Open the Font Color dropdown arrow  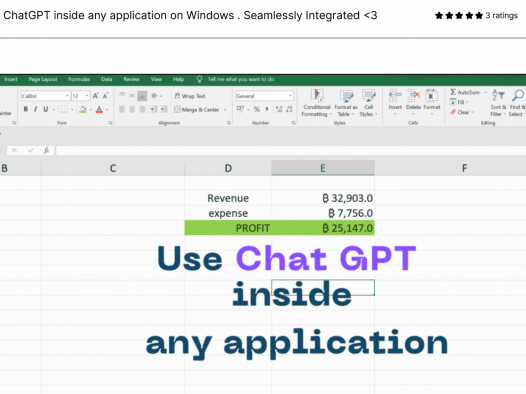pos(107,110)
